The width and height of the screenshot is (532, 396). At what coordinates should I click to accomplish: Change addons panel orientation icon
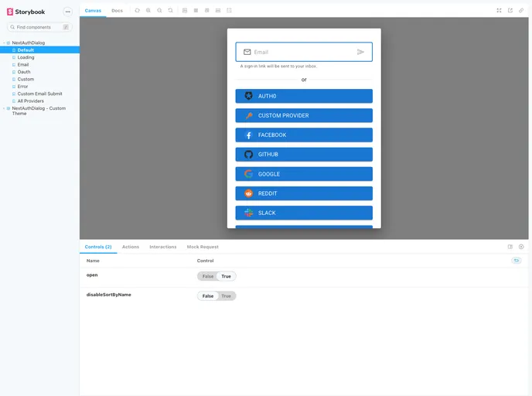point(510,247)
